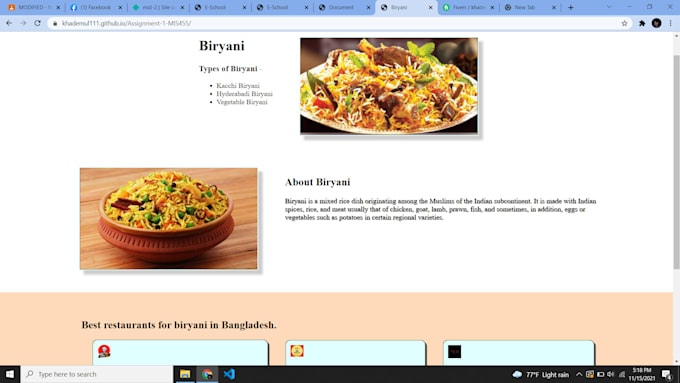This screenshot has width=680, height=383.
Task: Open the weather widget showing Light rain
Action: pyautogui.click(x=540, y=374)
